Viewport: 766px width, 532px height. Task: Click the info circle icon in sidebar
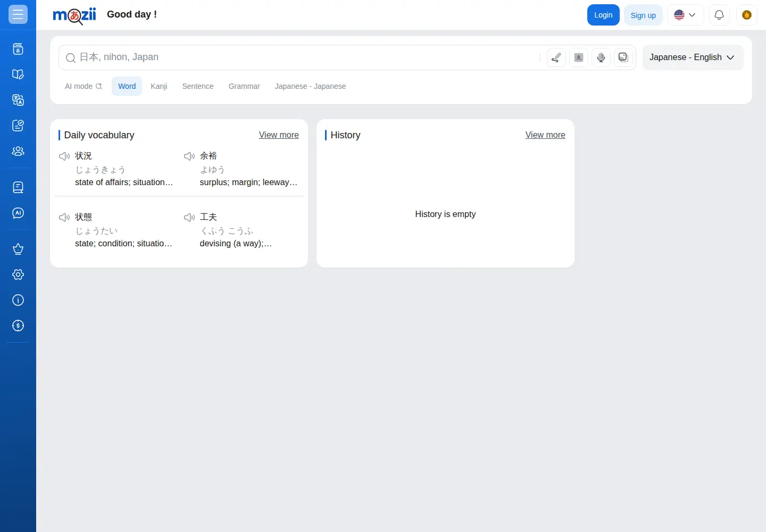click(18, 300)
